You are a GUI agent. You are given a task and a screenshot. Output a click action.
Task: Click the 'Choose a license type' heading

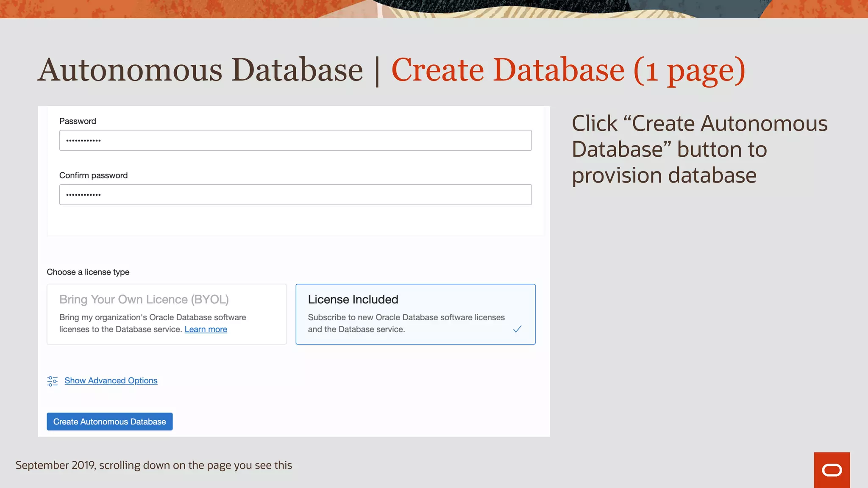88,272
